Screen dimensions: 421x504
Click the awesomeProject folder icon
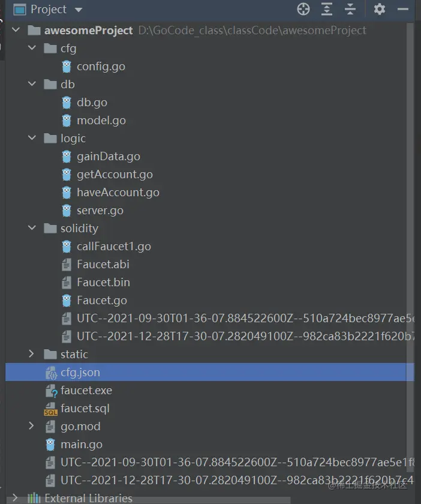coord(34,30)
